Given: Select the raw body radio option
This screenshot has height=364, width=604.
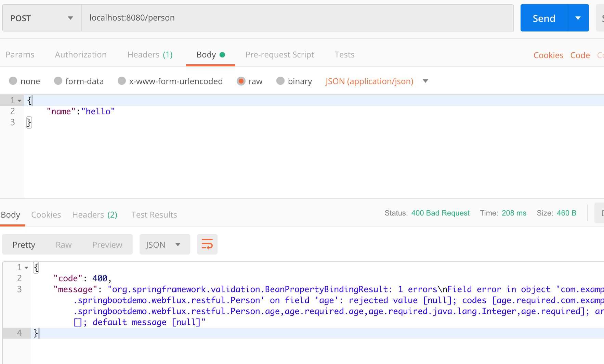Looking at the screenshot, I should [241, 81].
